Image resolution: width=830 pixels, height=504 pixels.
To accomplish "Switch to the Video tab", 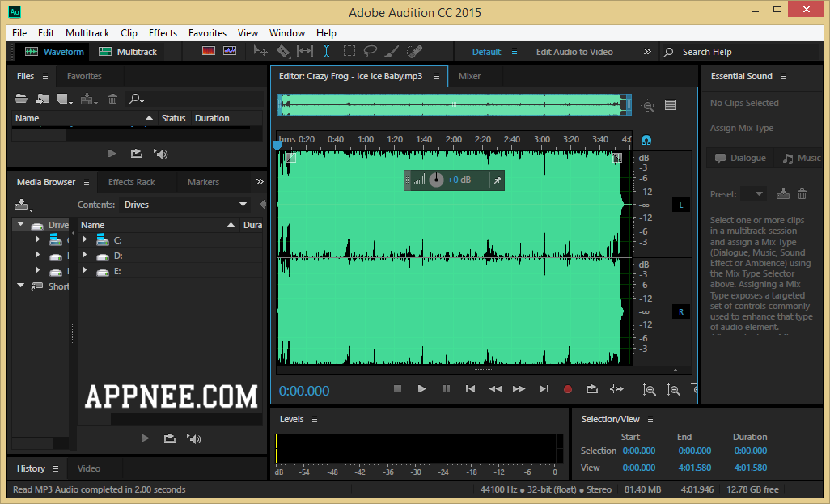I will click(89, 468).
